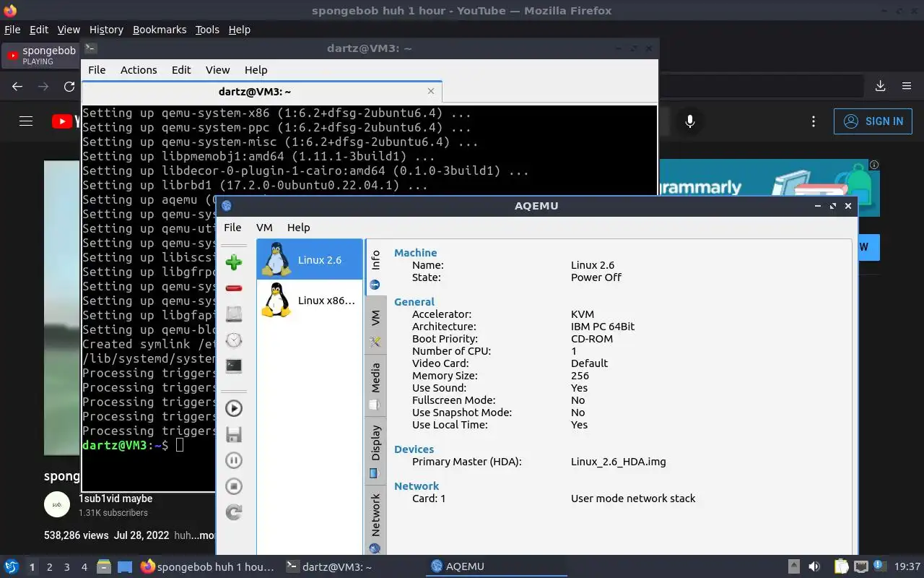Open the Media vertical tab
Image resolution: width=924 pixels, height=578 pixels.
pos(375,386)
